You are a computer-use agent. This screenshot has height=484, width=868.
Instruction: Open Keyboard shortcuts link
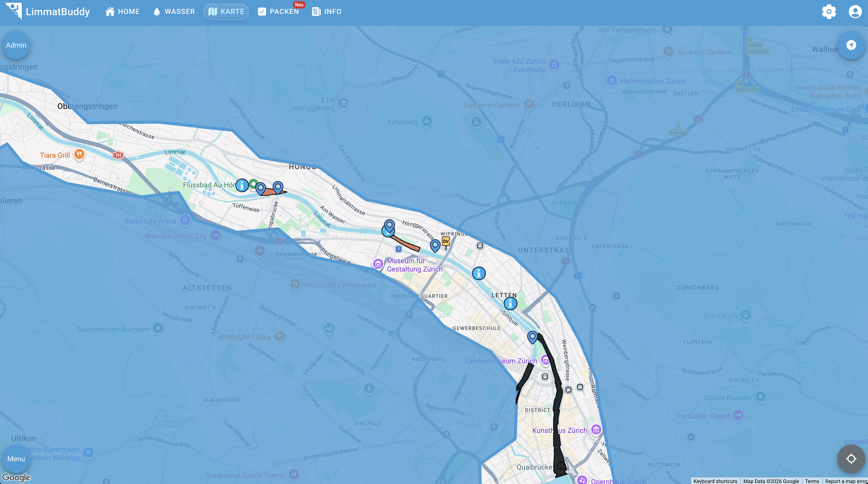click(715, 481)
